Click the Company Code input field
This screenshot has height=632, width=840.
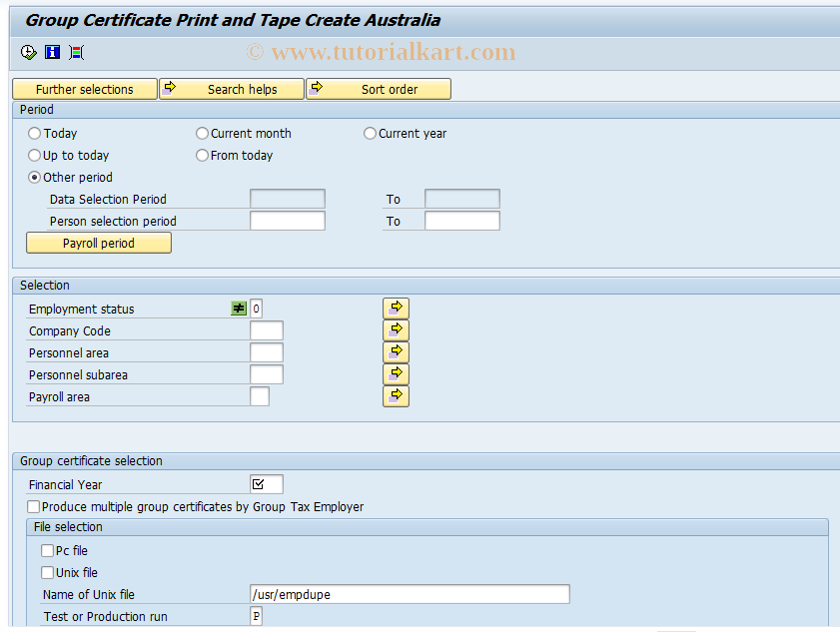click(x=267, y=330)
